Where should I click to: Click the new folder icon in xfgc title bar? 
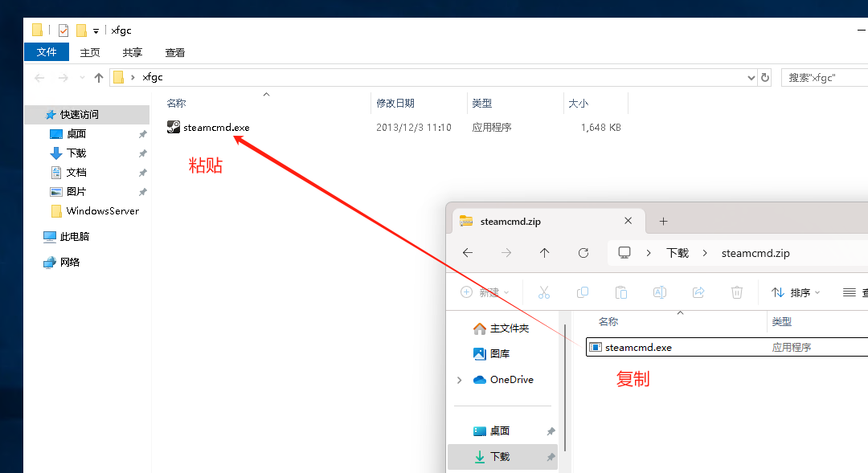[x=81, y=31]
